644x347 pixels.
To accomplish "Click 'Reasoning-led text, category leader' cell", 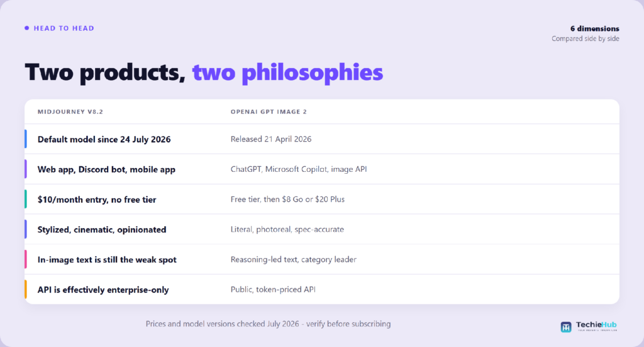I will (293, 259).
